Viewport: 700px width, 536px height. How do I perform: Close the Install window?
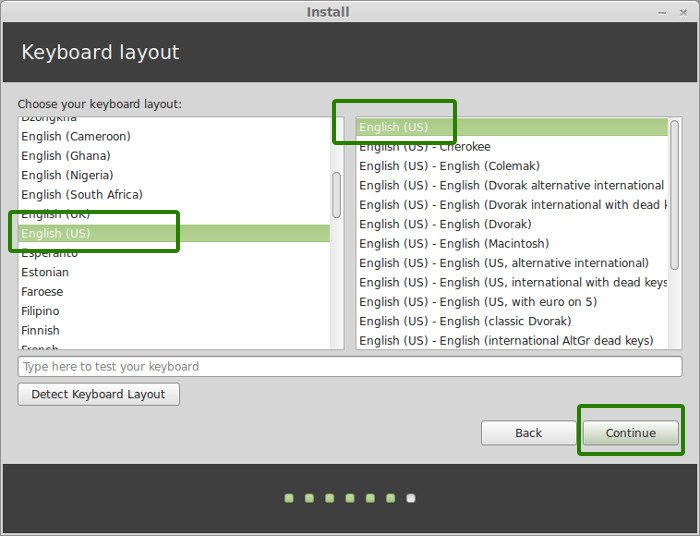pos(683,12)
